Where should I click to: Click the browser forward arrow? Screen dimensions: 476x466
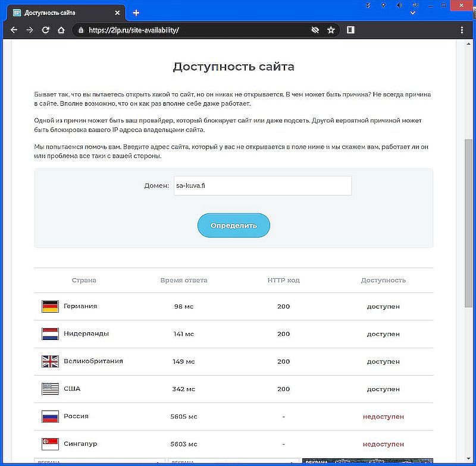tap(30, 30)
